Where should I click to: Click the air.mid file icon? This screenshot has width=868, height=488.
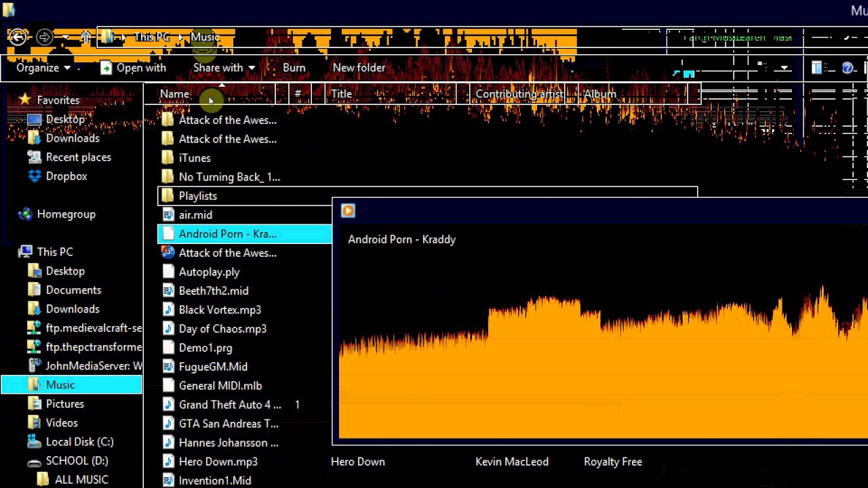click(168, 215)
